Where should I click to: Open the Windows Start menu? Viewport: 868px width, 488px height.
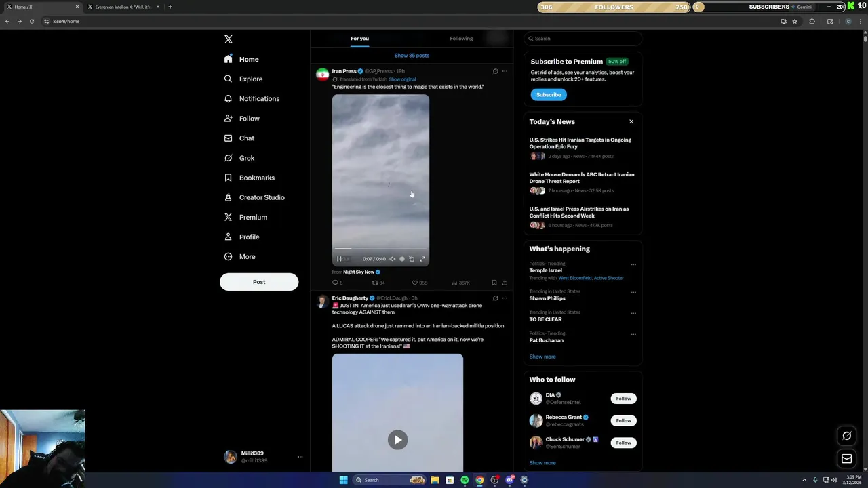pos(344,480)
